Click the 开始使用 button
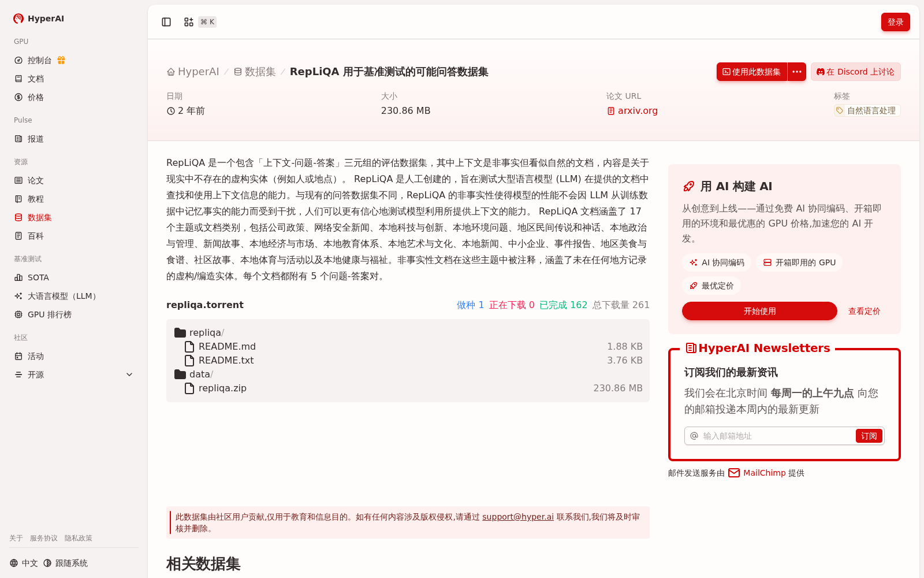The image size is (924, 578). 759,311
